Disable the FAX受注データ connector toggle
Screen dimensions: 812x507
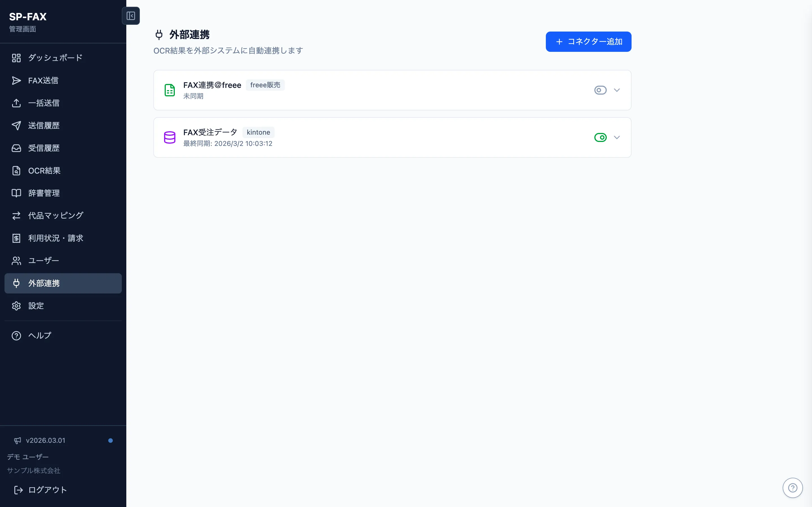(x=600, y=137)
